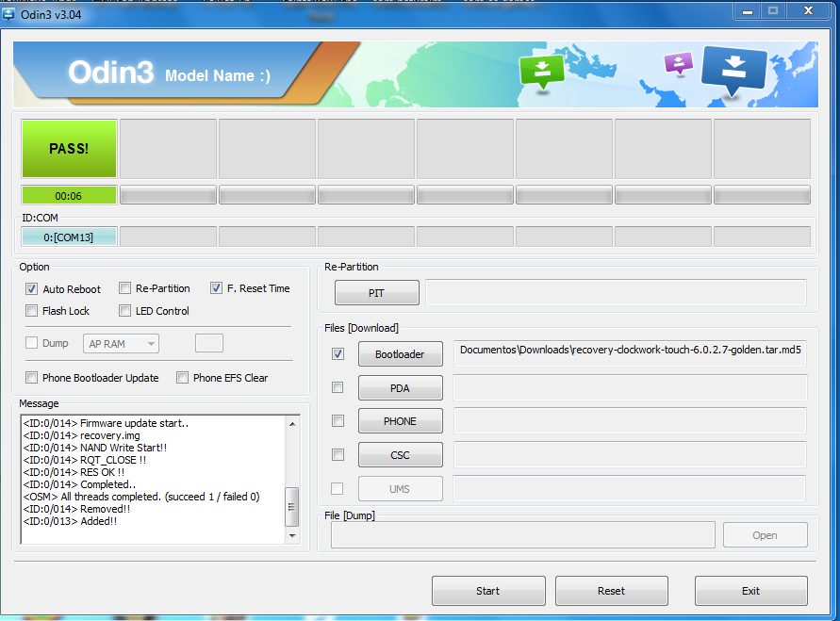Image resolution: width=840 pixels, height=621 pixels.
Task: Click the Message log scroll down arrow
Action: (x=292, y=536)
